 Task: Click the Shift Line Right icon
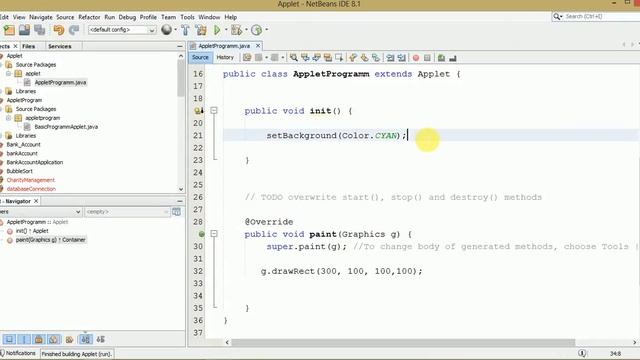(402, 58)
